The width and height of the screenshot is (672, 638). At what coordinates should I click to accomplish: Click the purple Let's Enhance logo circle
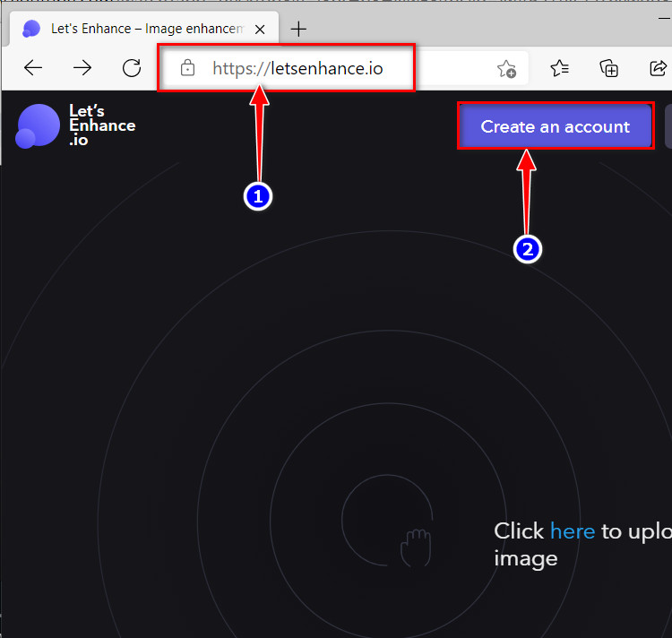[x=38, y=125]
